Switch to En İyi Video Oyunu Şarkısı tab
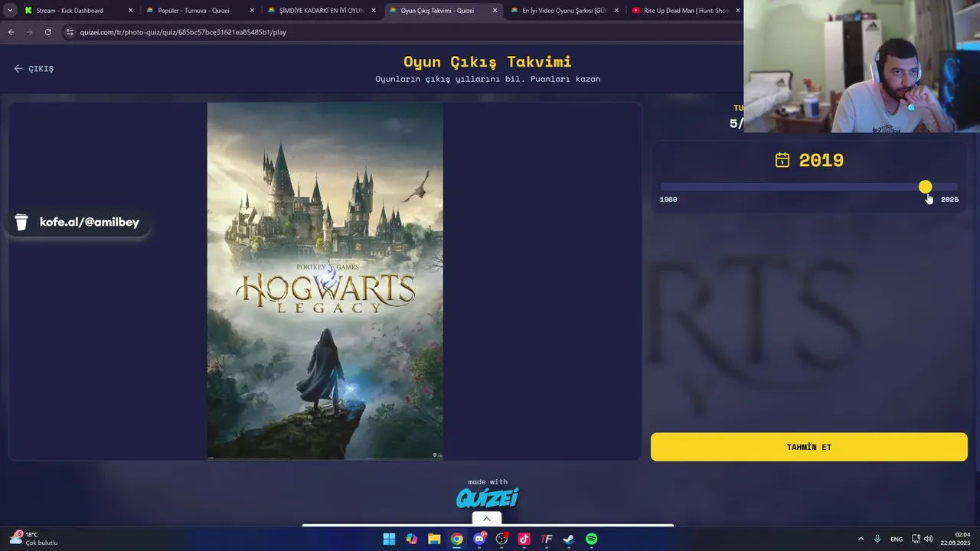The height and width of the screenshot is (551, 980). (x=564, y=11)
